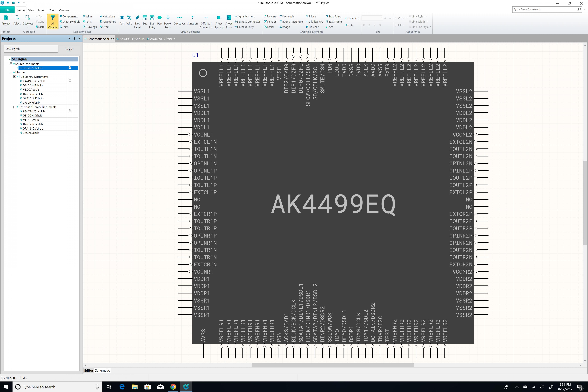Toggle the Parameters selection filter
588x392 pixels.
pyautogui.click(x=108, y=22)
